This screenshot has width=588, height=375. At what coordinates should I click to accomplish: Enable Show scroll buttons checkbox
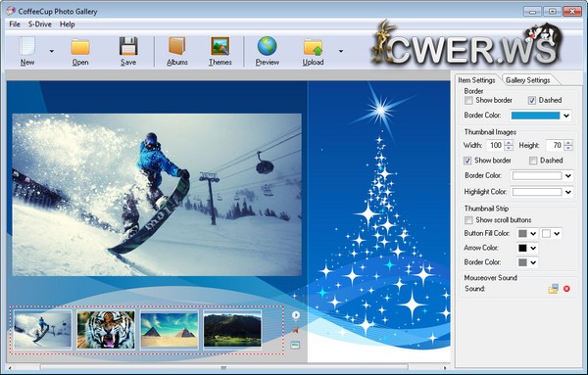tap(468, 220)
